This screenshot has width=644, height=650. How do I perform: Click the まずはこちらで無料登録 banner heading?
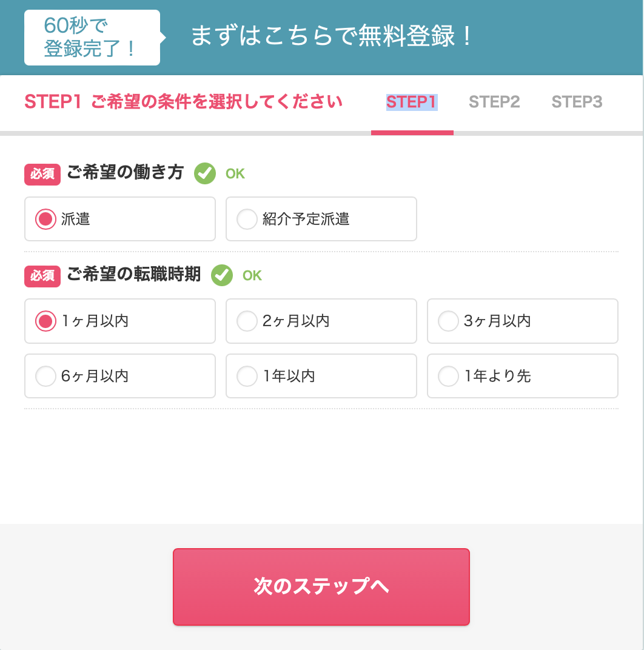click(331, 36)
